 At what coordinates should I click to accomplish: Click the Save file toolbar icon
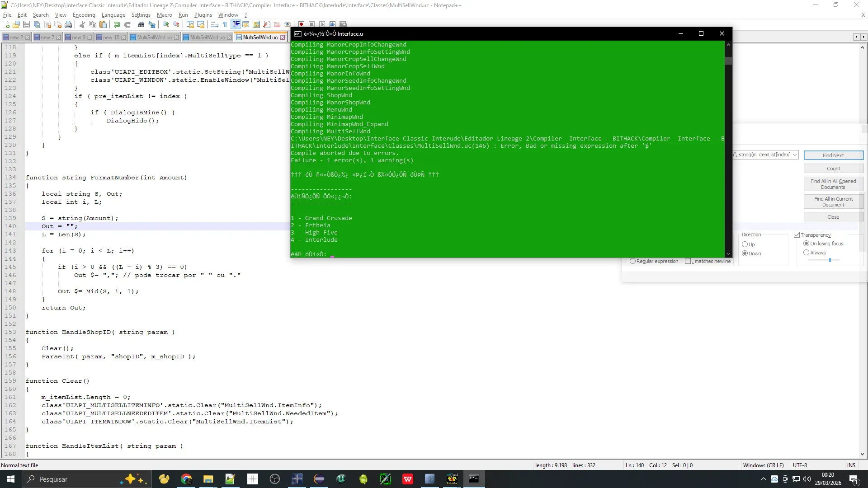[27, 24]
